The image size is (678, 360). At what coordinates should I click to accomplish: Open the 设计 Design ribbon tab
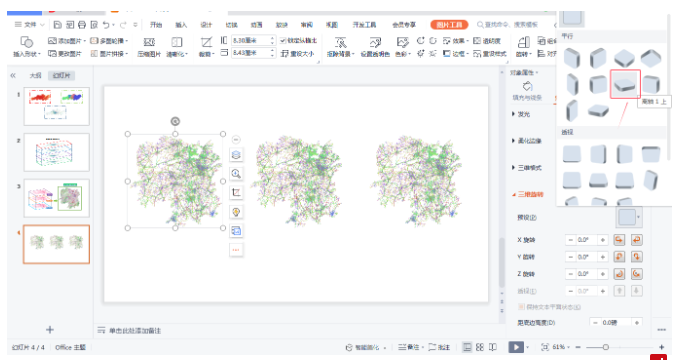pos(206,25)
